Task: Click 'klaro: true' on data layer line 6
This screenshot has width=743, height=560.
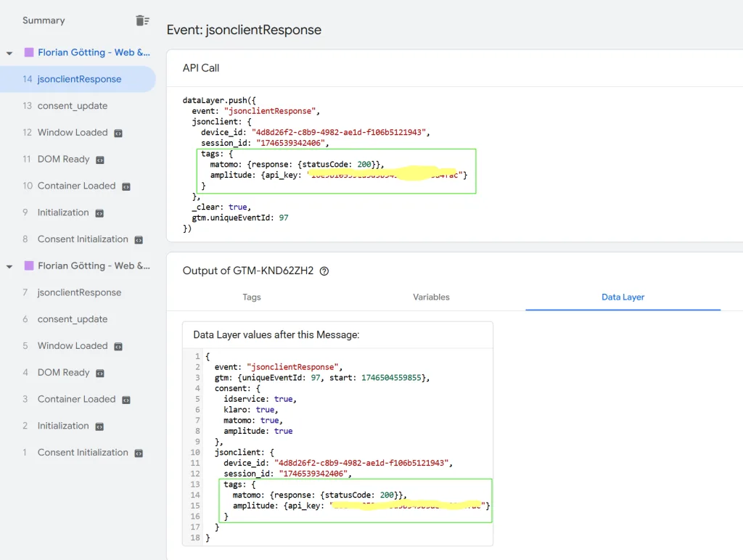Action: point(250,409)
